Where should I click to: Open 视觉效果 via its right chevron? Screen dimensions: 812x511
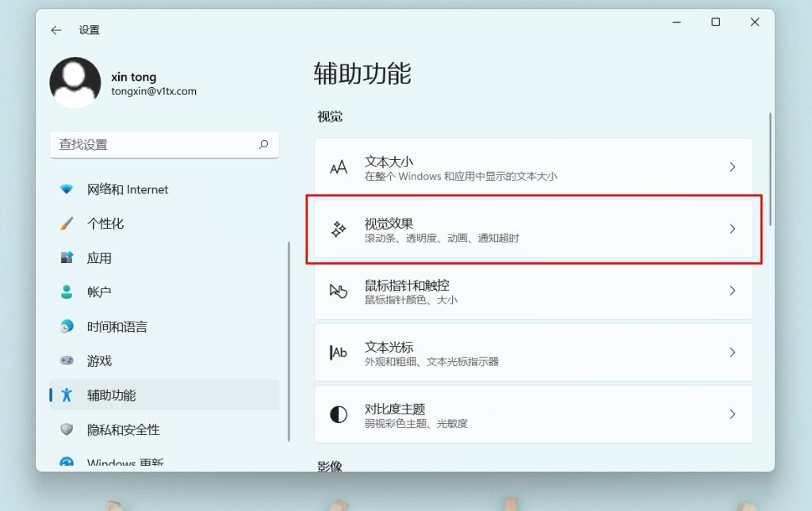tap(732, 229)
